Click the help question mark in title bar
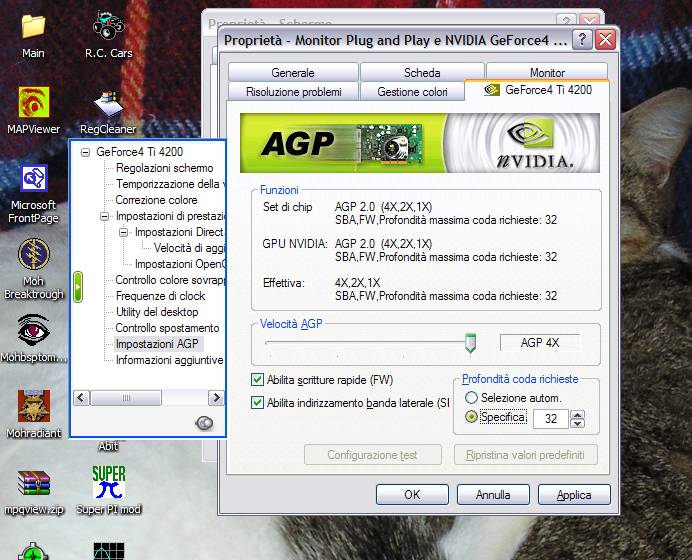 click(x=582, y=40)
